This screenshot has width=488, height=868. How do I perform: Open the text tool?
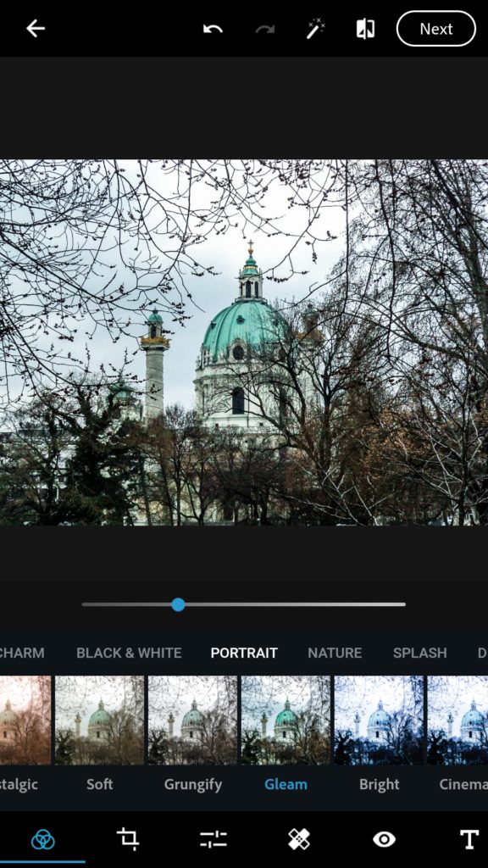(x=469, y=839)
